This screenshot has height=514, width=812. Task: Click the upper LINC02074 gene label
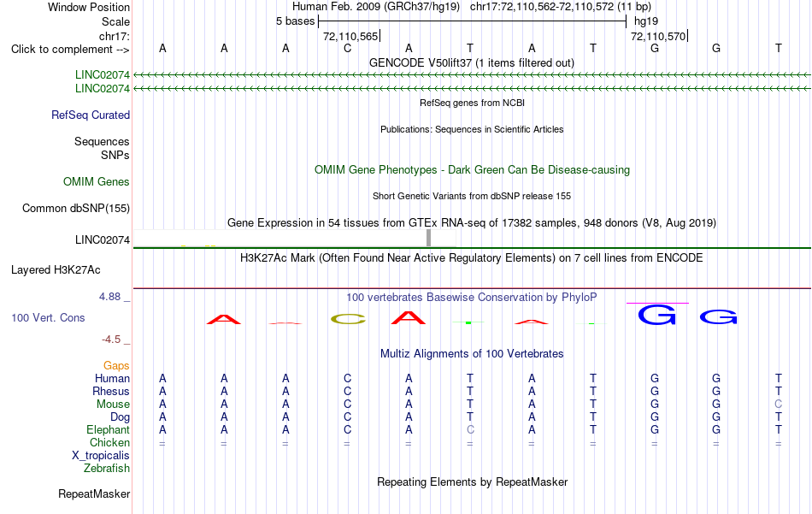click(103, 75)
